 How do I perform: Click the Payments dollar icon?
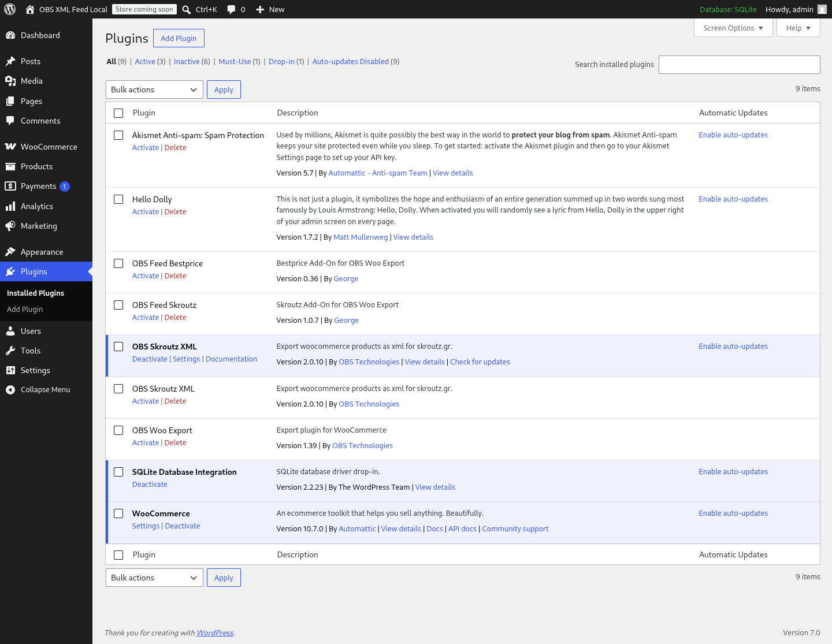coord(10,186)
